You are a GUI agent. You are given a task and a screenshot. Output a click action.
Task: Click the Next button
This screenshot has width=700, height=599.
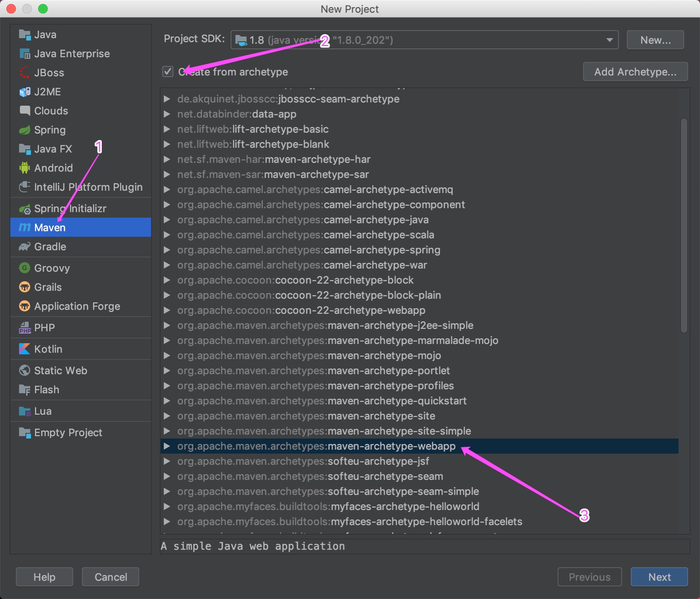[659, 577]
